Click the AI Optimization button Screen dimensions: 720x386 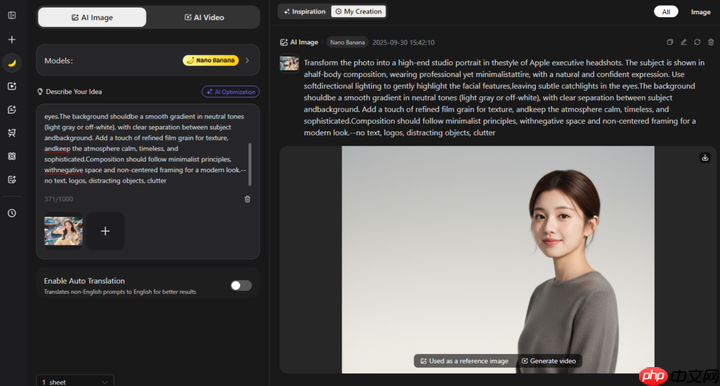[x=231, y=92]
